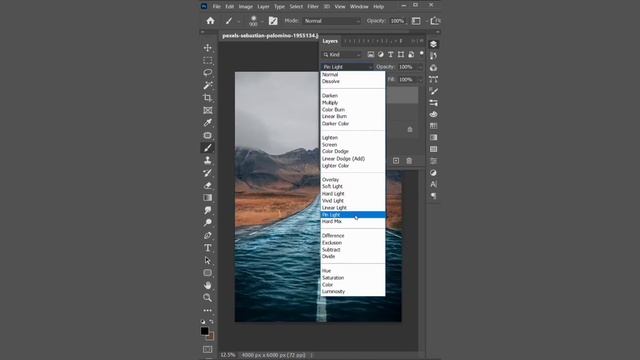Open the layer Fill slider arrow
640x360 pixels.
pos(420,80)
